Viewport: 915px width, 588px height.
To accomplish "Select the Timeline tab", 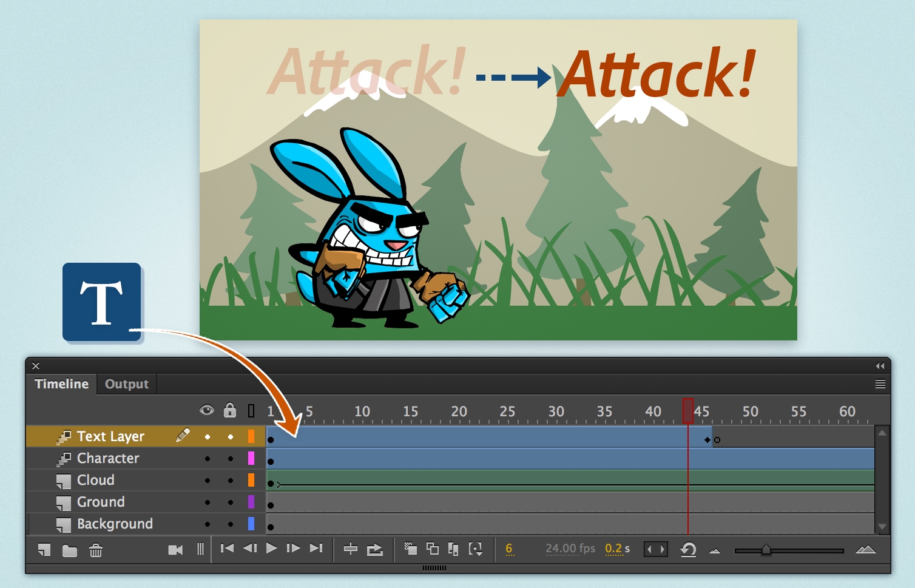I will pos(61,384).
